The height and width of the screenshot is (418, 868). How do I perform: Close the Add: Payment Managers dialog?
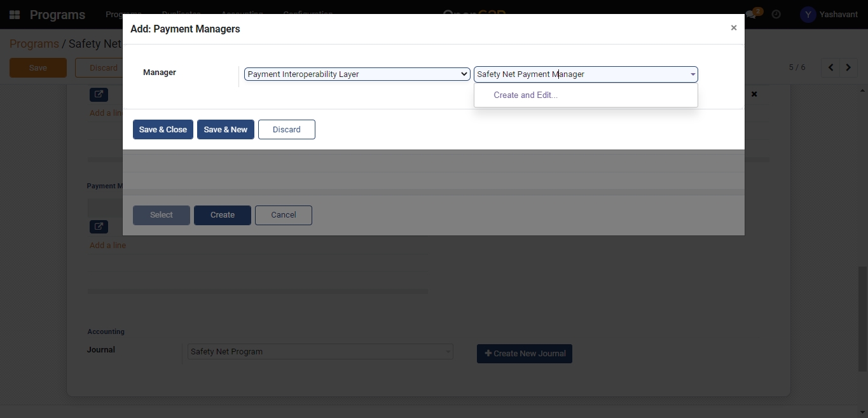(x=733, y=28)
